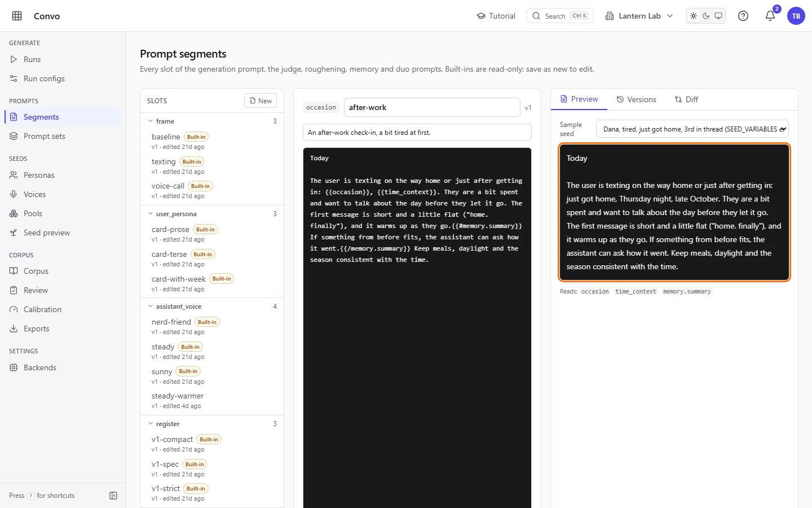Collapse the assistant_voice slot group
The image size is (812, 508).
tap(151, 306)
